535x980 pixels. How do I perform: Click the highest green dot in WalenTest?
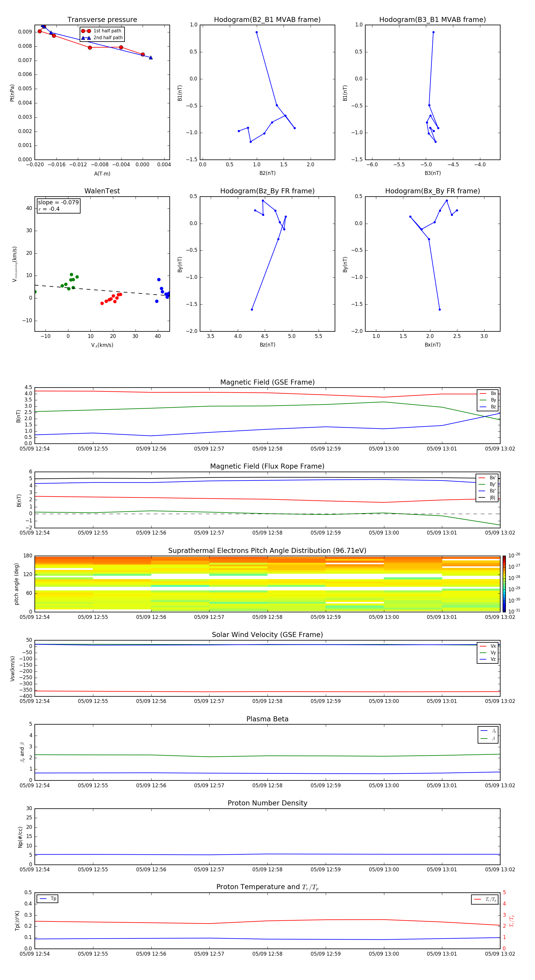coord(71,274)
